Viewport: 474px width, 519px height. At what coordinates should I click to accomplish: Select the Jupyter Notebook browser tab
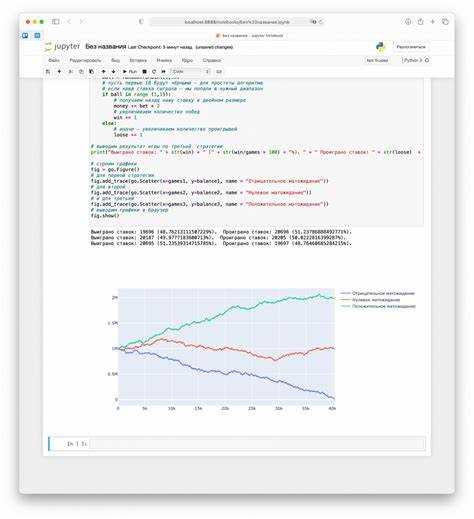[x=250, y=35]
